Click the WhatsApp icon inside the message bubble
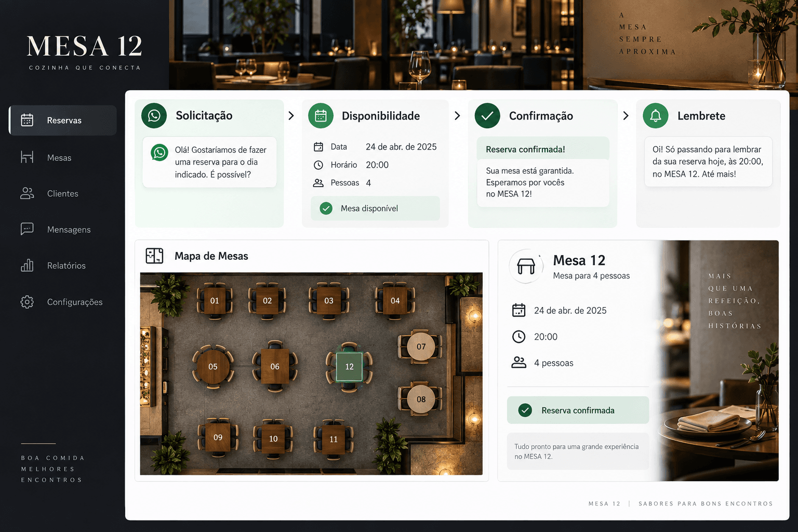Screen dimensions: 798x532 click(x=159, y=152)
